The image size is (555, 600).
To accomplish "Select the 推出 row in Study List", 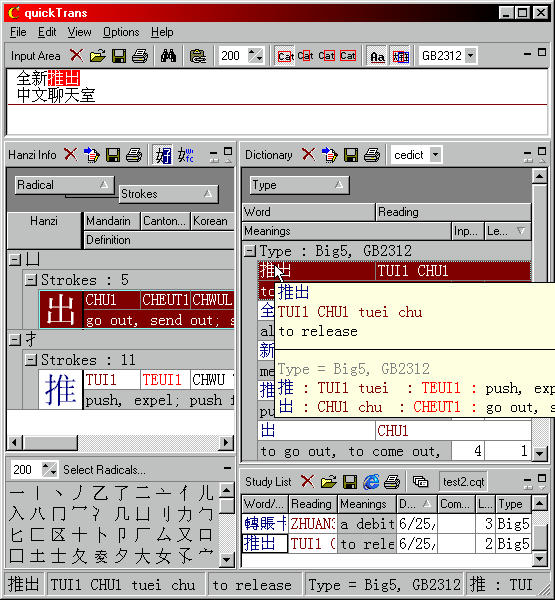I will tap(386, 543).
